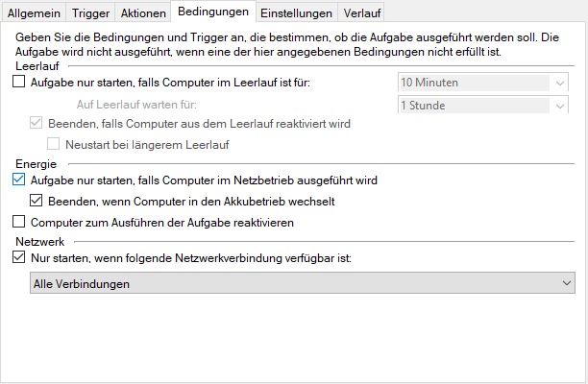
Task: Toggle Beenden when computer leaves Leerlauf
Action: [37, 124]
